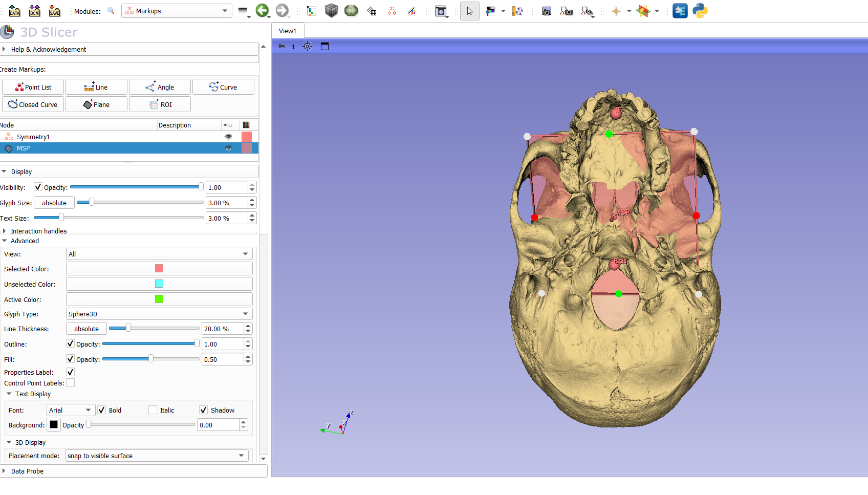The image size is (868, 495).
Task: Go back to previous module arrow
Action: click(x=262, y=11)
